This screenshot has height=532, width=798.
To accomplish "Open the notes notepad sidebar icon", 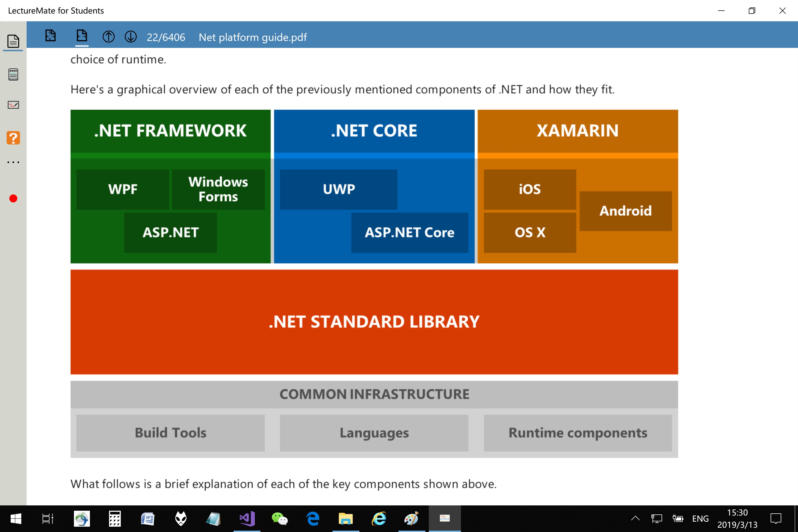I will (x=13, y=74).
